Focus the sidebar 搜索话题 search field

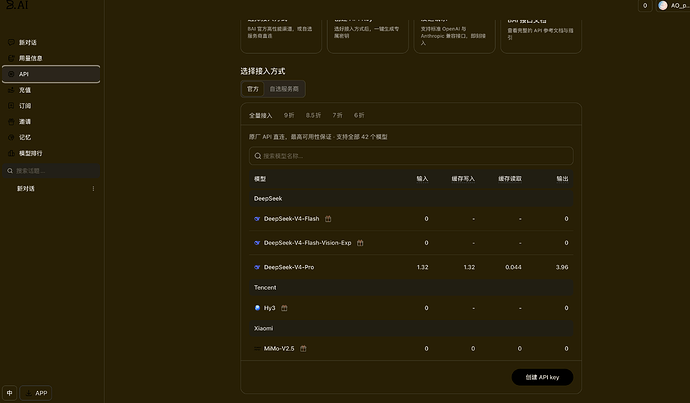pyautogui.click(x=51, y=171)
